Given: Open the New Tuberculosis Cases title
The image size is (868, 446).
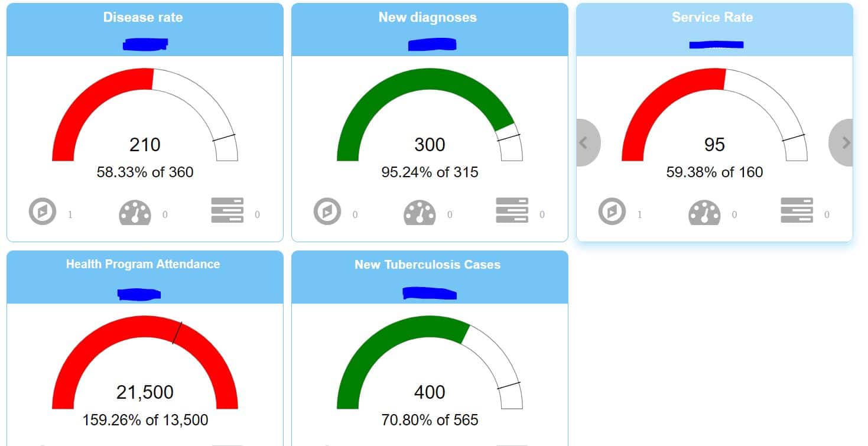Looking at the screenshot, I should [x=428, y=265].
